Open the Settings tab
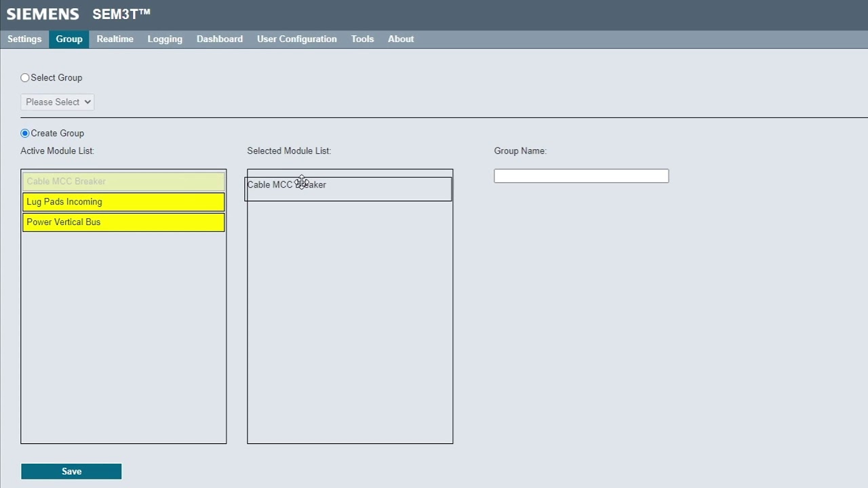Screen dimensions: 868x488 tap(24, 39)
